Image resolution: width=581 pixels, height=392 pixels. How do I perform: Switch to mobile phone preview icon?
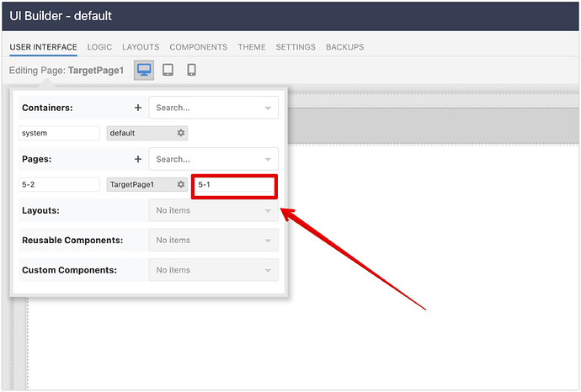click(191, 70)
